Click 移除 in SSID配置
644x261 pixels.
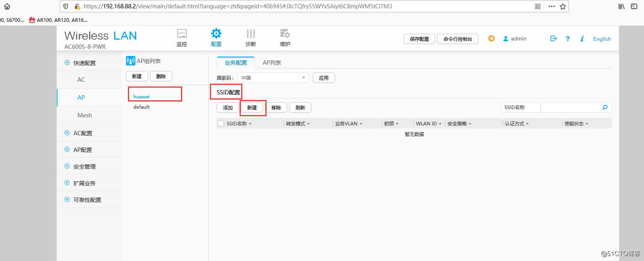(x=276, y=107)
